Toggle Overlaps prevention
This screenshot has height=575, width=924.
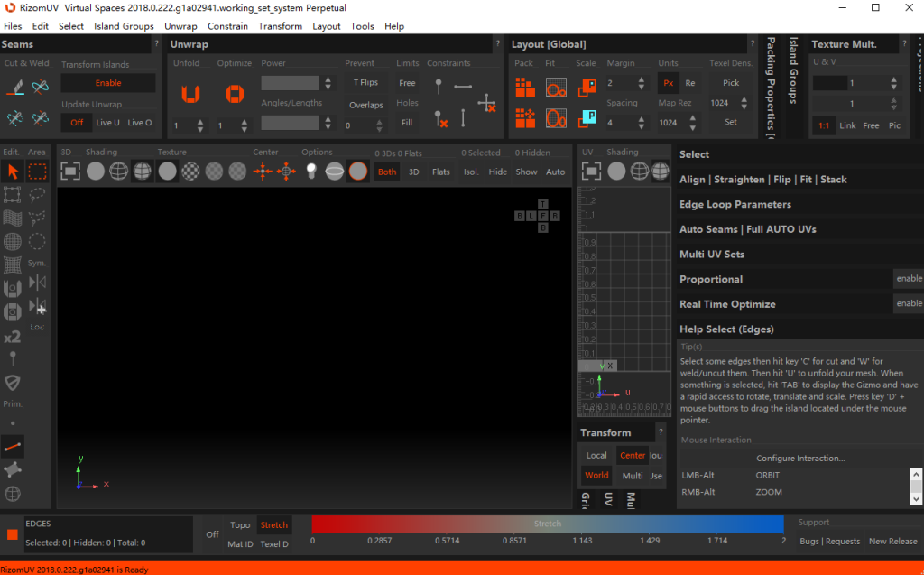tap(366, 105)
